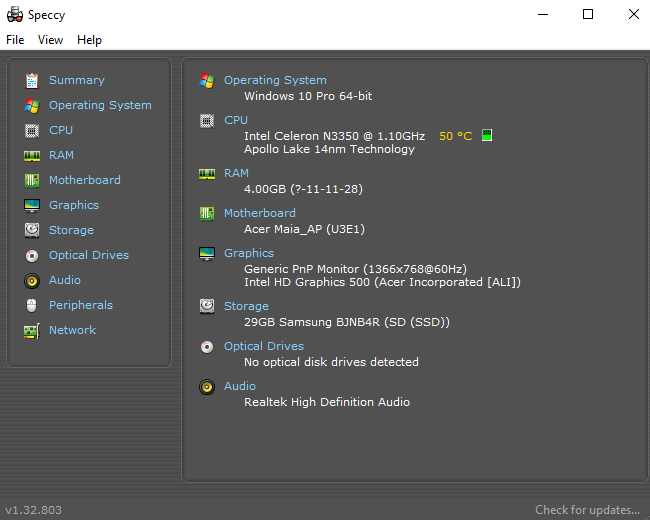View Peripherals from sidebar

[x=81, y=305]
